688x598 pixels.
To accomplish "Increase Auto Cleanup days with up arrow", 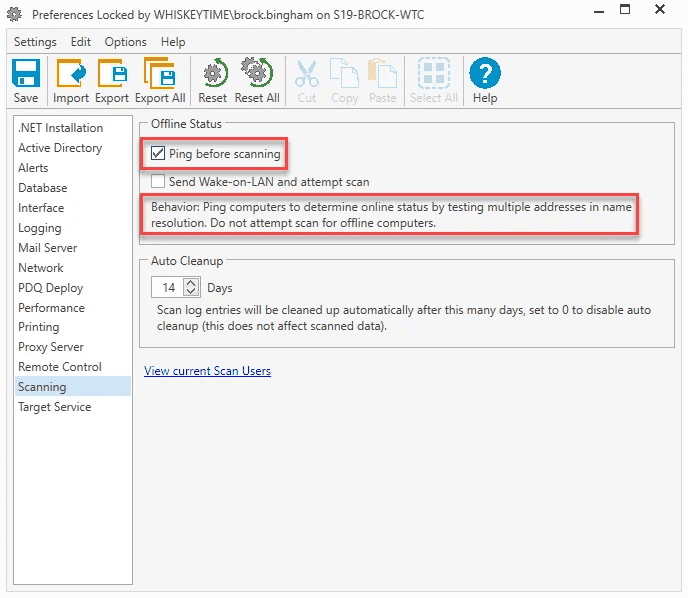I will [x=190, y=283].
